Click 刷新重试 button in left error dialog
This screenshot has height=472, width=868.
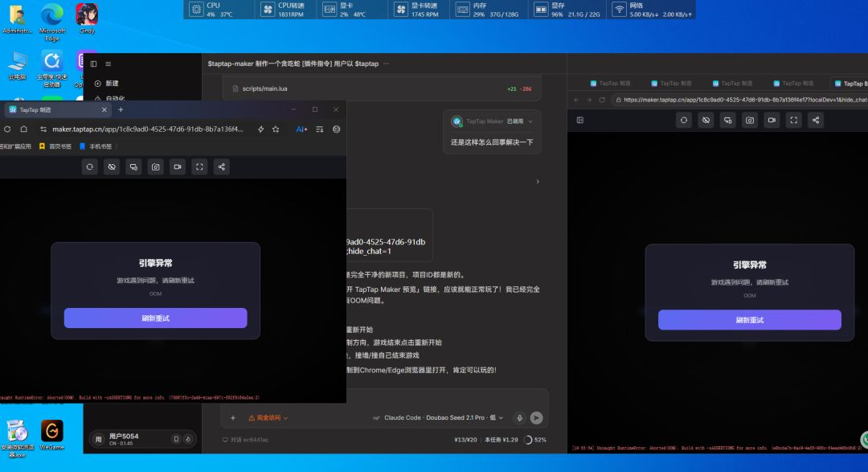tap(156, 318)
